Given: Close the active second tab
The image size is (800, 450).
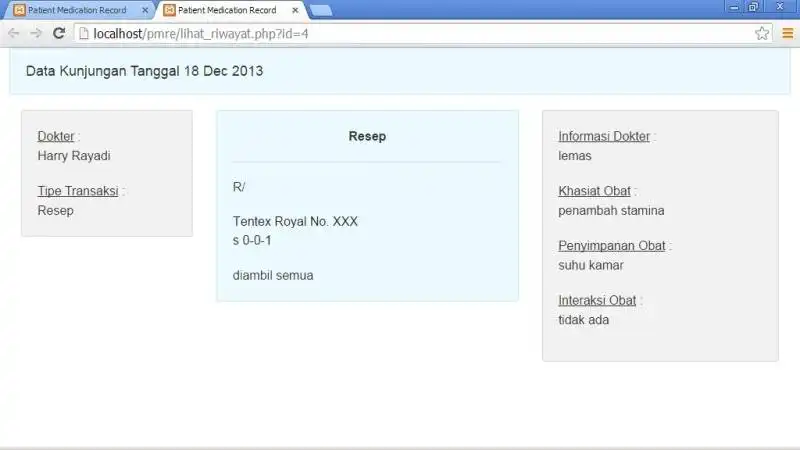Looking at the screenshot, I should point(295,10).
